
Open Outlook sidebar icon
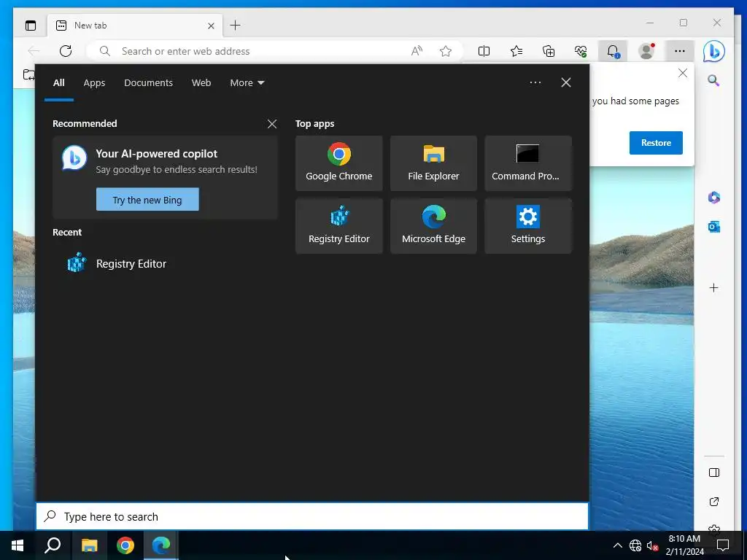click(x=713, y=227)
